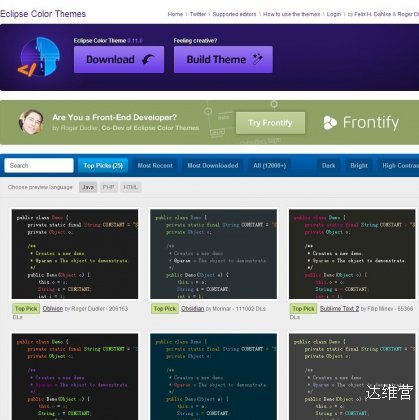
Task: Click Roger Dudler's avatar photo
Action: (31, 122)
